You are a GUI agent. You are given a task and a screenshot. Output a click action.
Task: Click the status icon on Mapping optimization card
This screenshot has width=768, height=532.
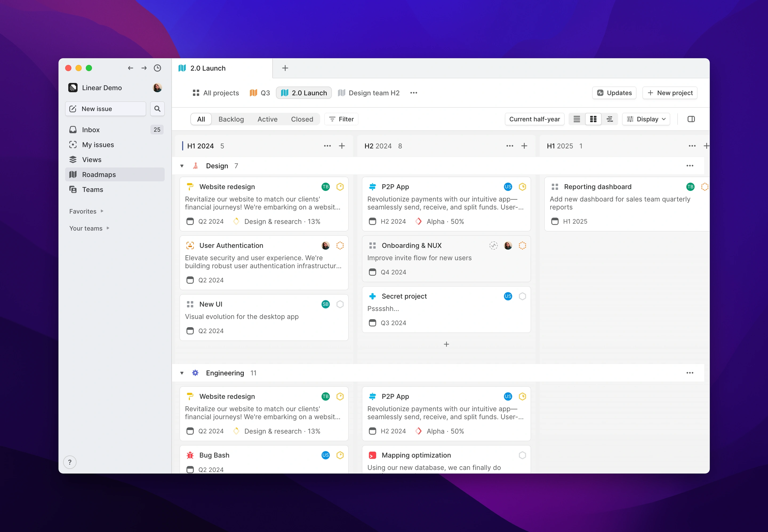pyautogui.click(x=522, y=455)
